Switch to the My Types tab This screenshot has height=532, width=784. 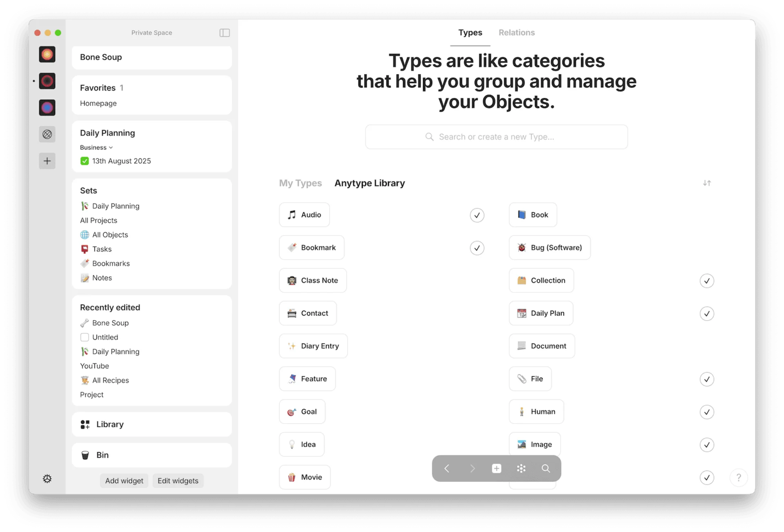click(300, 183)
